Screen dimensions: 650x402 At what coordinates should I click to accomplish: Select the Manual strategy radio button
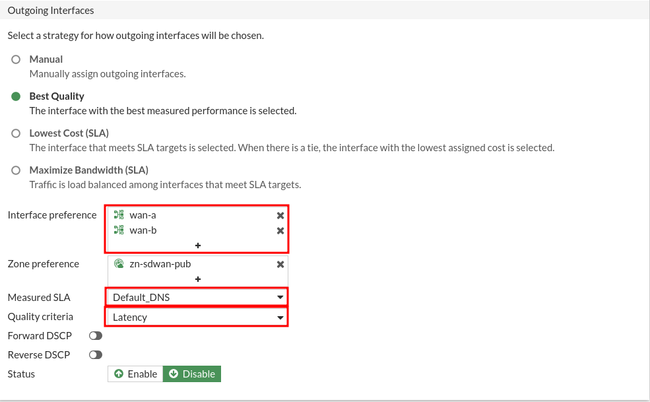click(16, 59)
